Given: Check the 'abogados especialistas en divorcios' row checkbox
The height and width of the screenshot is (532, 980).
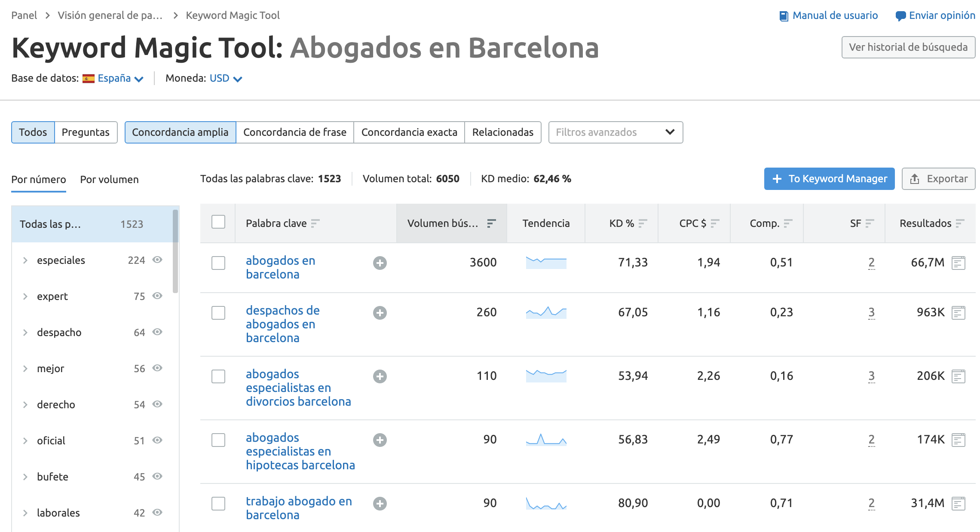Looking at the screenshot, I should click(218, 376).
